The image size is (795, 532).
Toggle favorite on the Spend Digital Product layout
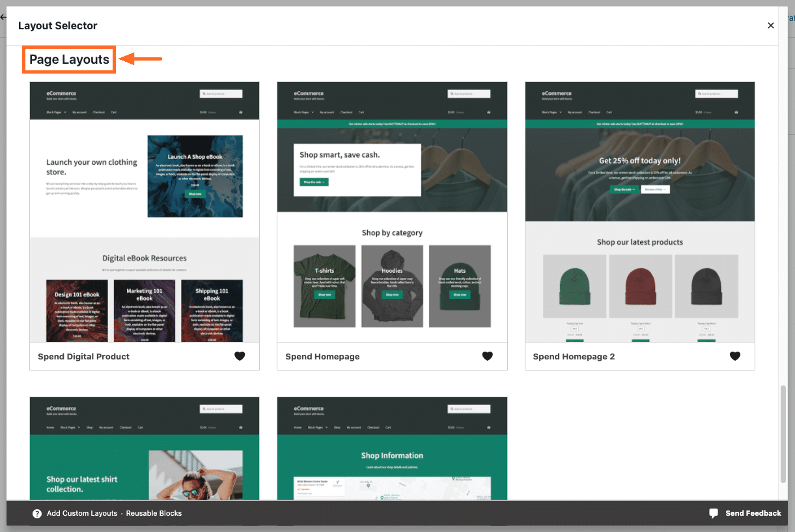pos(240,356)
